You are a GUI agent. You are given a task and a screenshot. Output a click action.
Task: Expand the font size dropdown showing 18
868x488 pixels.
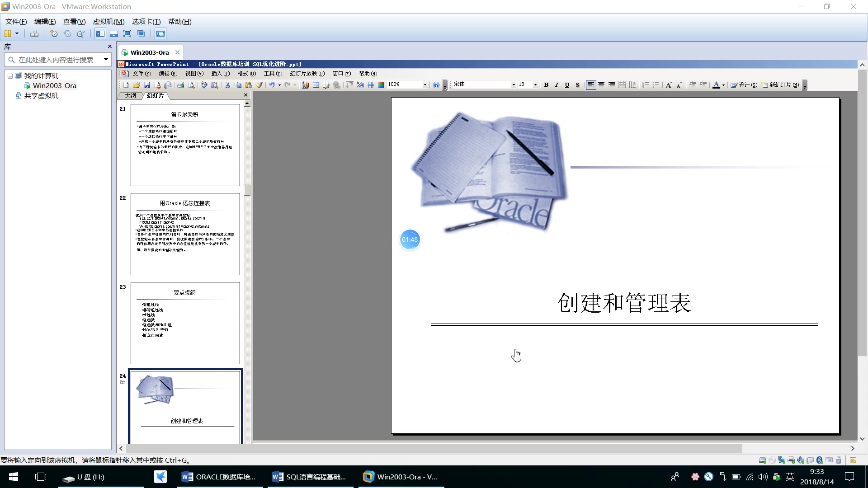tap(536, 84)
